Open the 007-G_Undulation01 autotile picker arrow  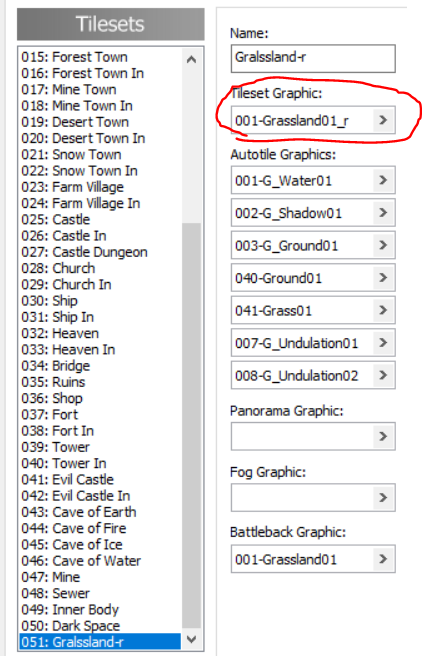(383, 343)
